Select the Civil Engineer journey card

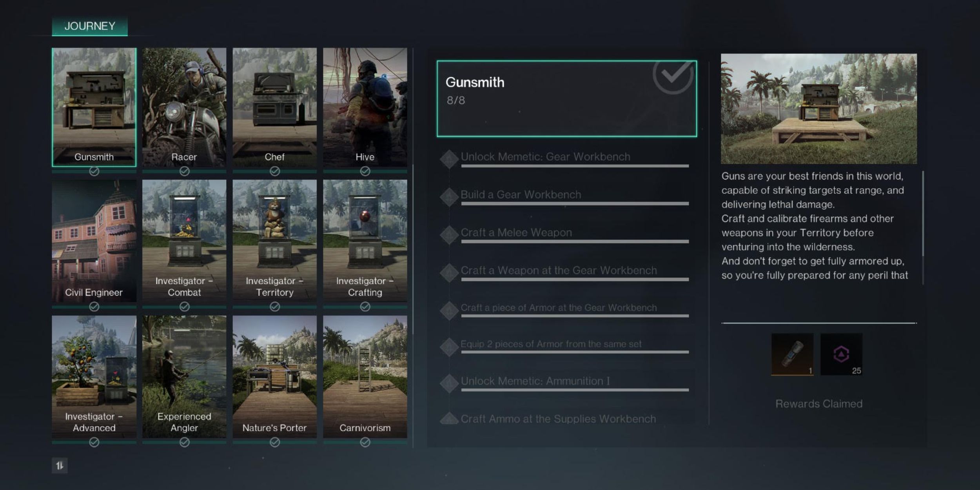point(94,241)
